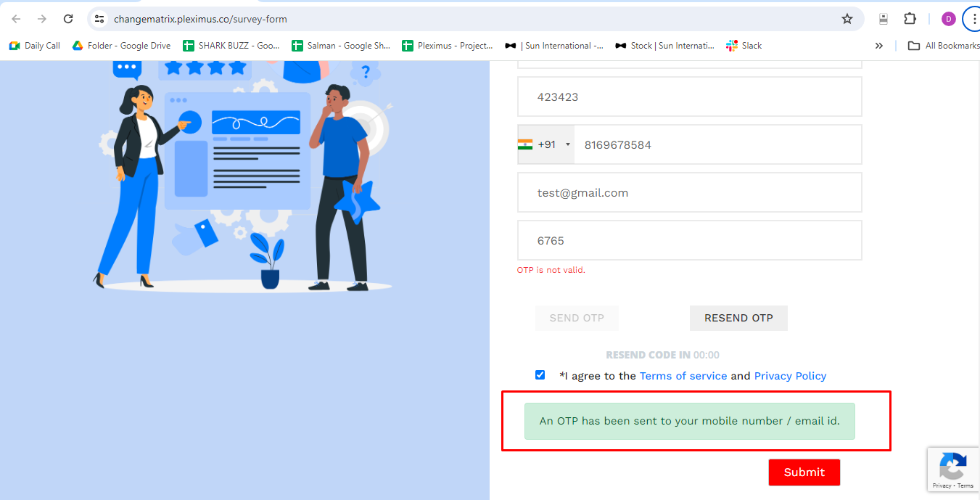
Task: Toggle the Terms of service agreement checkbox
Action: (x=540, y=375)
